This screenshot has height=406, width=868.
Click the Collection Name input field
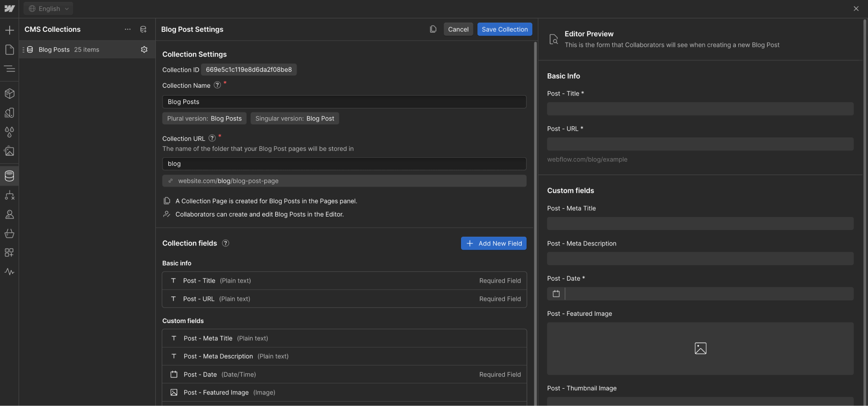tap(344, 102)
